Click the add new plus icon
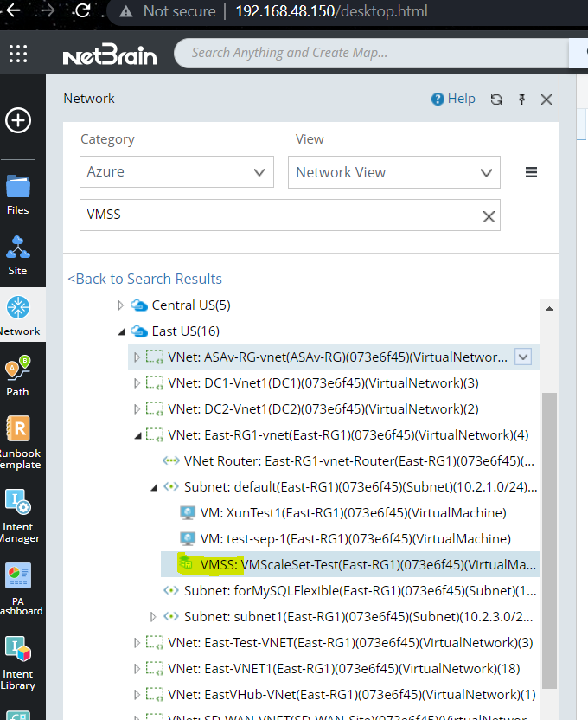This screenshot has width=588, height=720. click(x=18, y=120)
